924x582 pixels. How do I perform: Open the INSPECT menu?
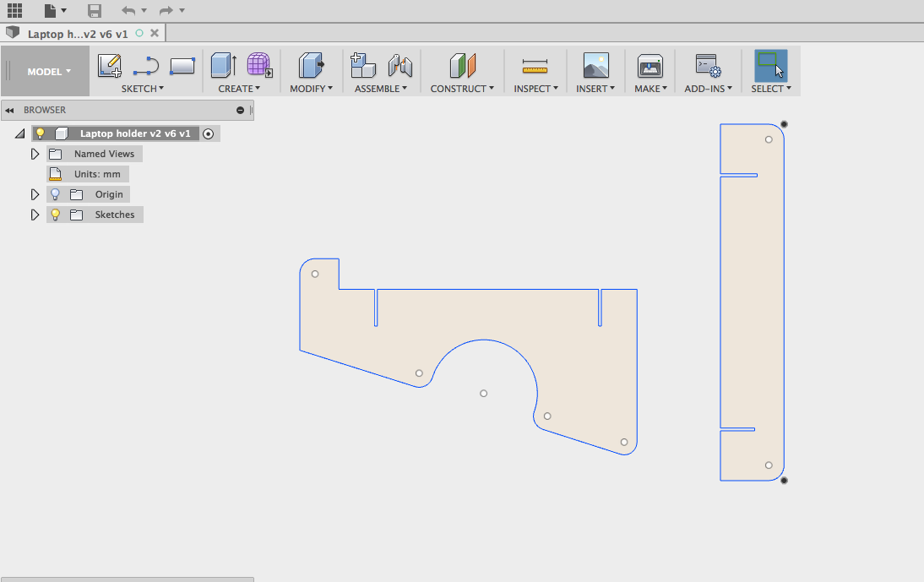pos(535,89)
